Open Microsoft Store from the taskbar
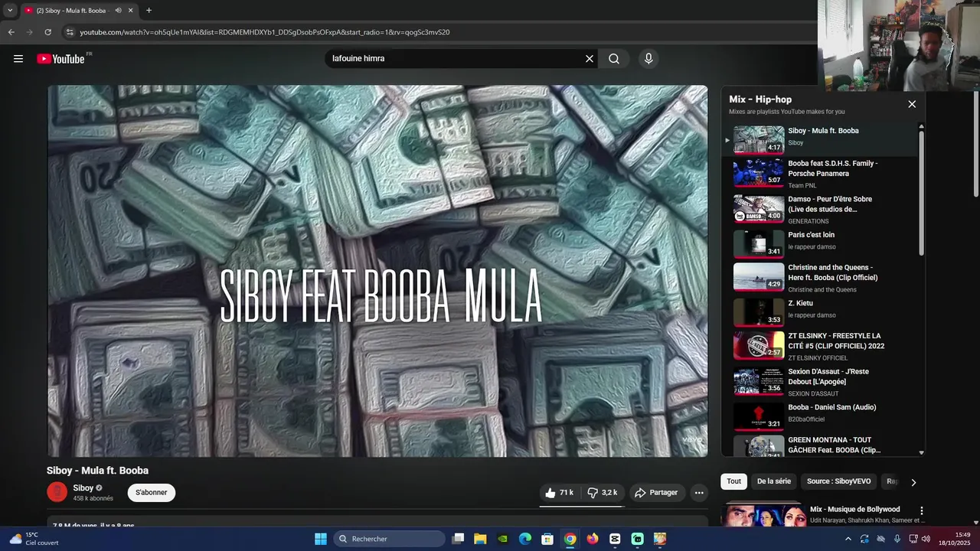This screenshot has width=980, height=551. click(547, 539)
